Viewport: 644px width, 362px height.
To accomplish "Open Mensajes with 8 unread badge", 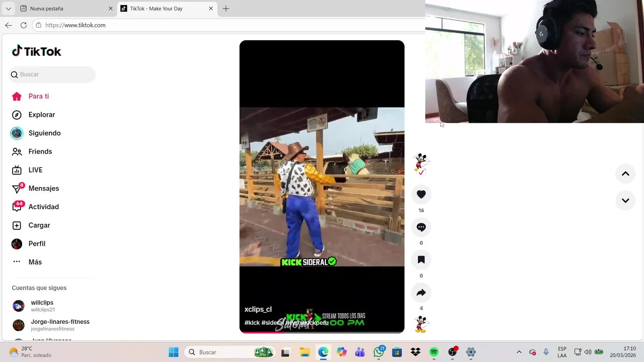I will [x=35, y=189].
